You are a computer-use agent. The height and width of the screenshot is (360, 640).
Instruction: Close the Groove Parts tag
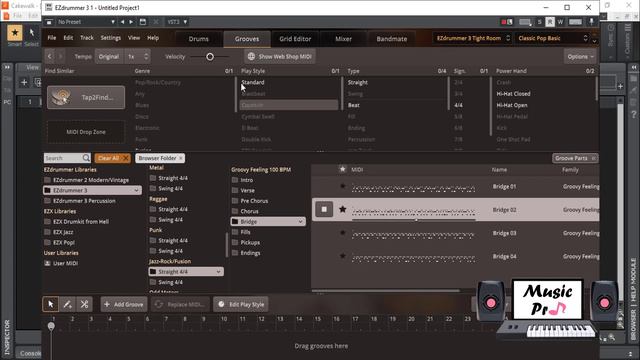[593, 158]
